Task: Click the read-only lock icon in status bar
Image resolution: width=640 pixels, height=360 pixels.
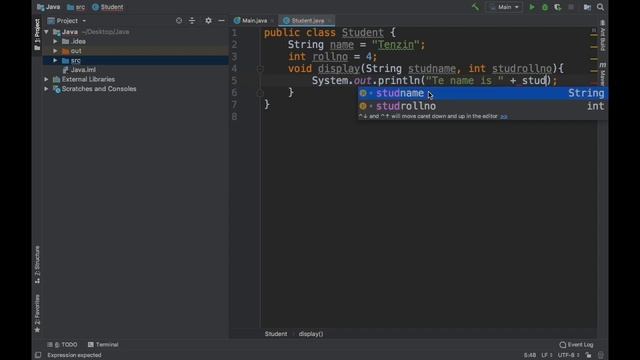Action: pyautogui.click(x=588, y=355)
